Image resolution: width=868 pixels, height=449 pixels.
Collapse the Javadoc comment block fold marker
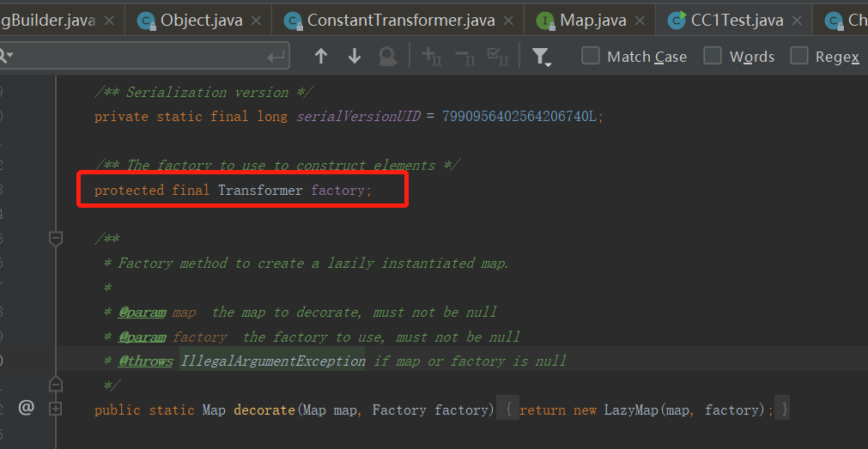point(56,239)
